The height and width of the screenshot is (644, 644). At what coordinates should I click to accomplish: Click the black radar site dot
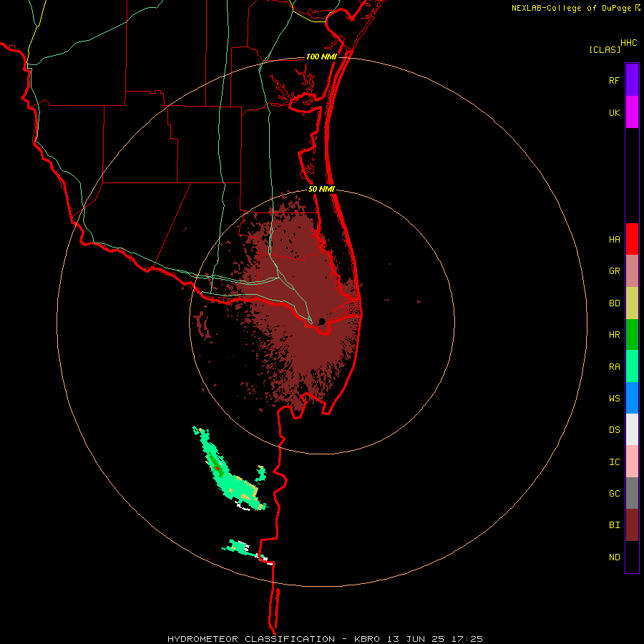pos(322,321)
